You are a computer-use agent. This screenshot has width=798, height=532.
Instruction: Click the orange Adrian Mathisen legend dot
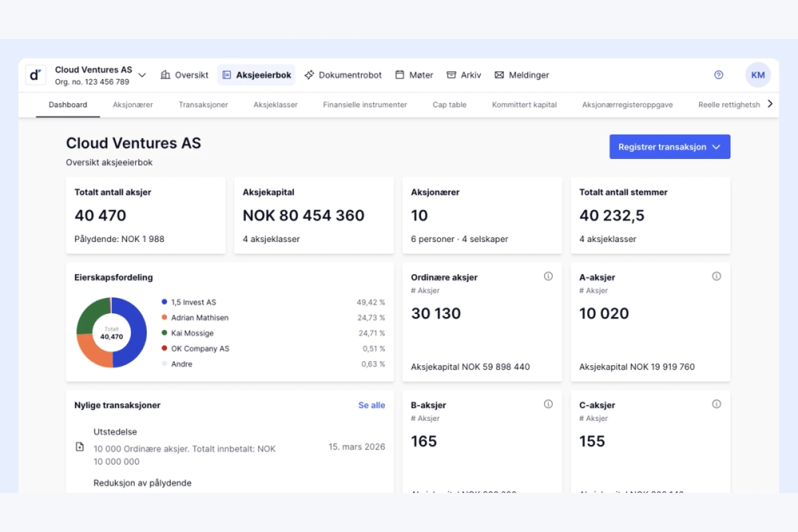165,317
